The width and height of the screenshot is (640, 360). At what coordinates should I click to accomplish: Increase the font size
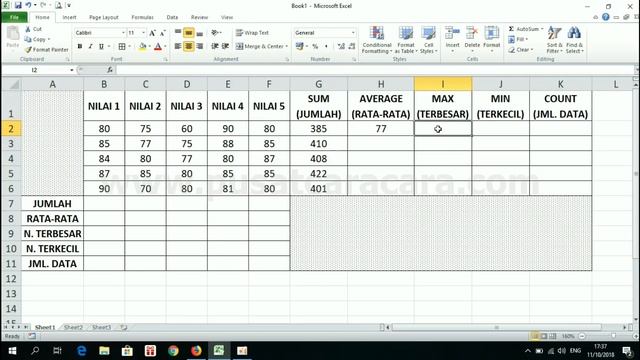point(152,33)
